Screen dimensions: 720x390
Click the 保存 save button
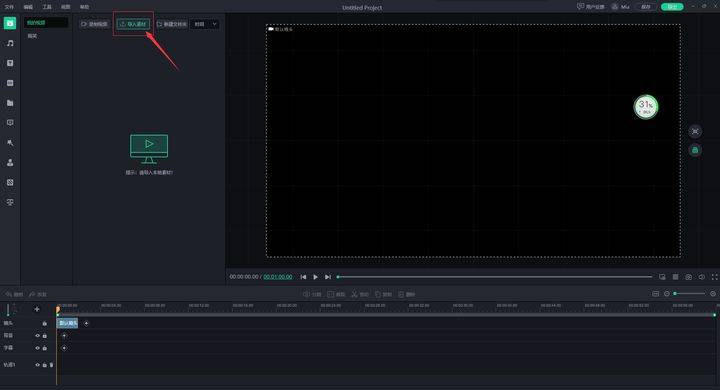click(x=646, y=6)
